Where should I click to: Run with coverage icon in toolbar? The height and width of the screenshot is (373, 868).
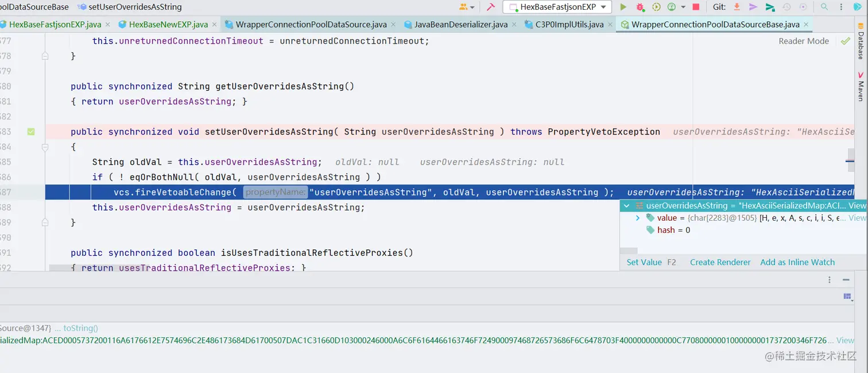656,7
